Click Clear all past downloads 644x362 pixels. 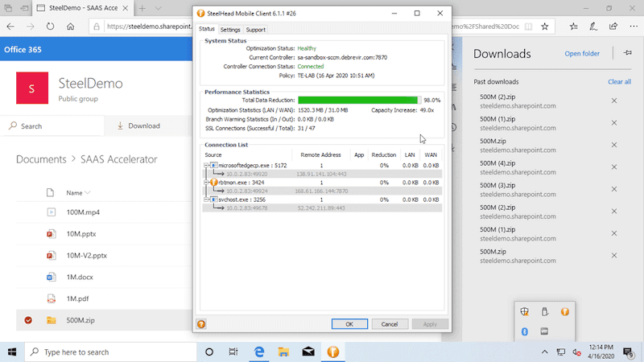click(x=619, y=82)
